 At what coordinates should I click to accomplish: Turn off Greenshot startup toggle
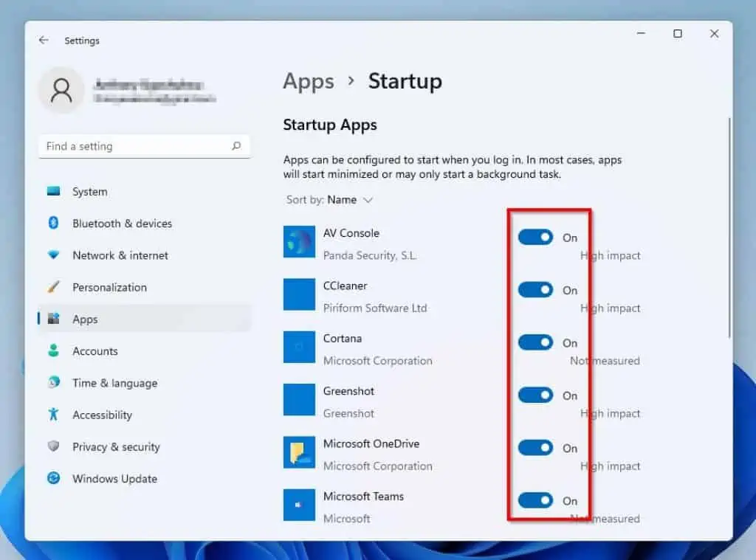[535, 395]
